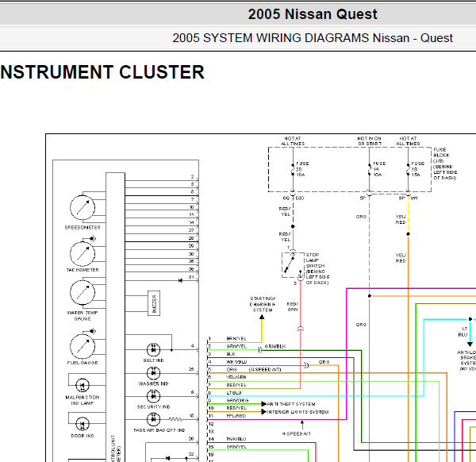Click the 'STARTING/CHARGING SYSTEM' label
This screenshot has width=476, height=462.
coord(263,304)
